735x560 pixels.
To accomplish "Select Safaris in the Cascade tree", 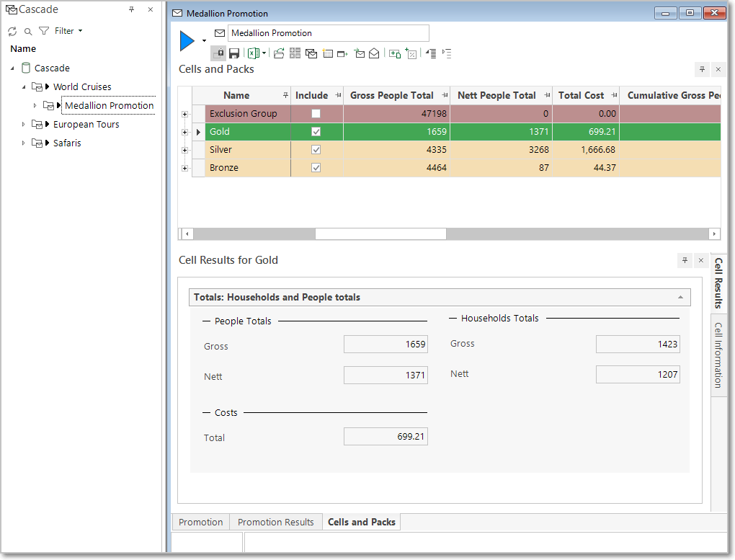I will [x=67, y=143].
